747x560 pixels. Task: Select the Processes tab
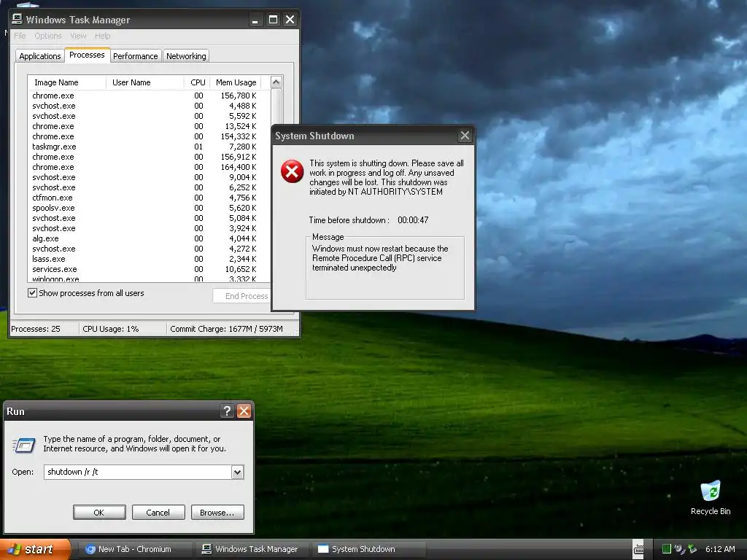87,55
